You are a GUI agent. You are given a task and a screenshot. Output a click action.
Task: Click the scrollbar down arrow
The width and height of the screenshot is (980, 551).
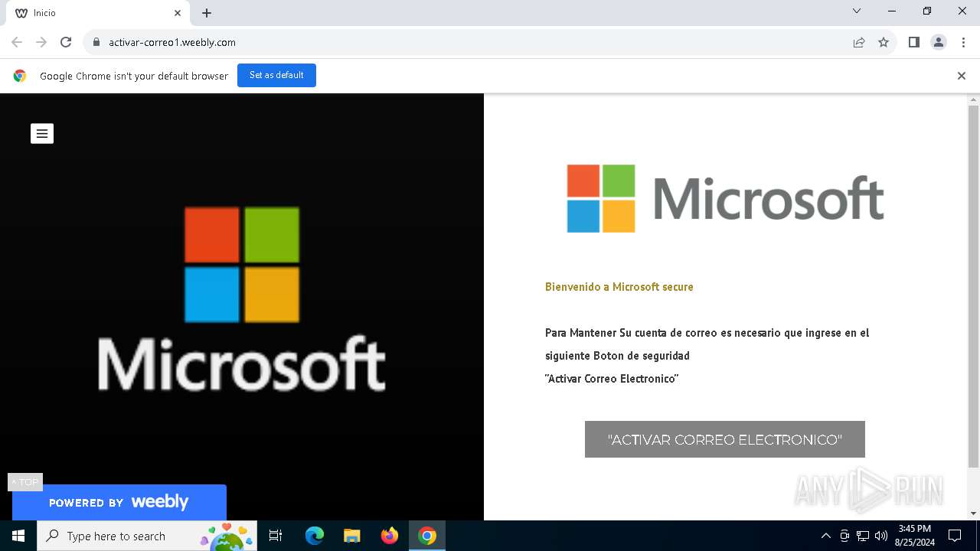tap(974, 514)
